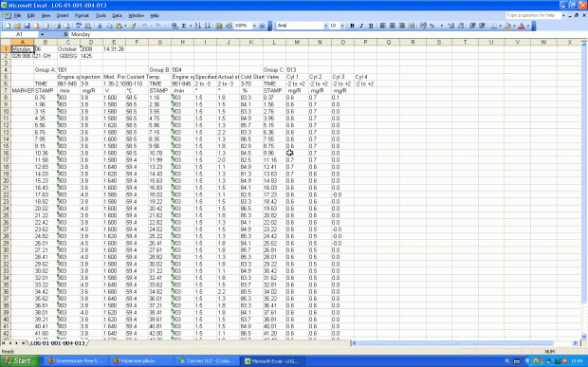
Task: Sort descending Z to A
Action: pos(208,26)
